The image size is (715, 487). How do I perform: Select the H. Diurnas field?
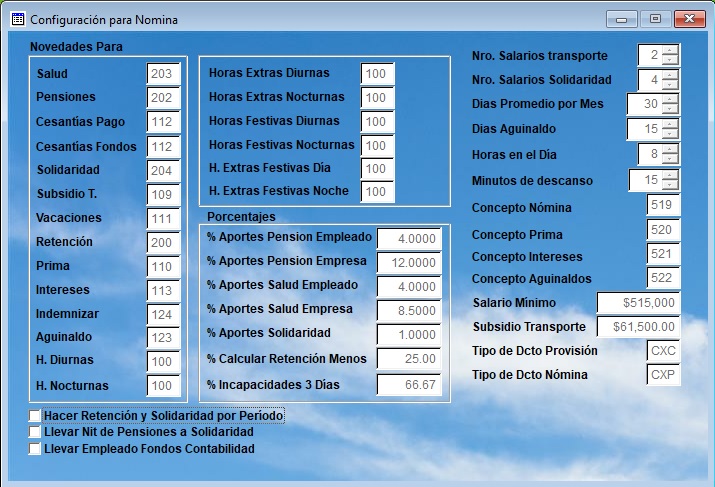(x=164, y=362)
